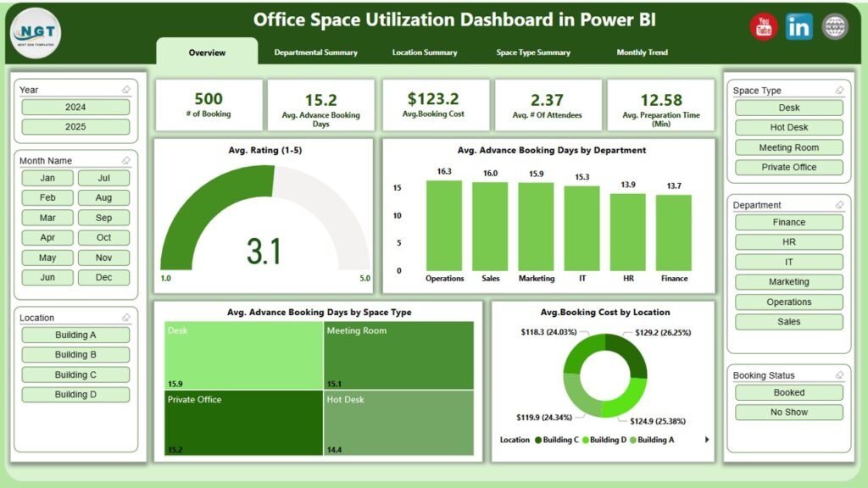Viewport: 868px width, 488px height.
Task: Clear the Location slicer eraser icon
Action: (126, 317)
